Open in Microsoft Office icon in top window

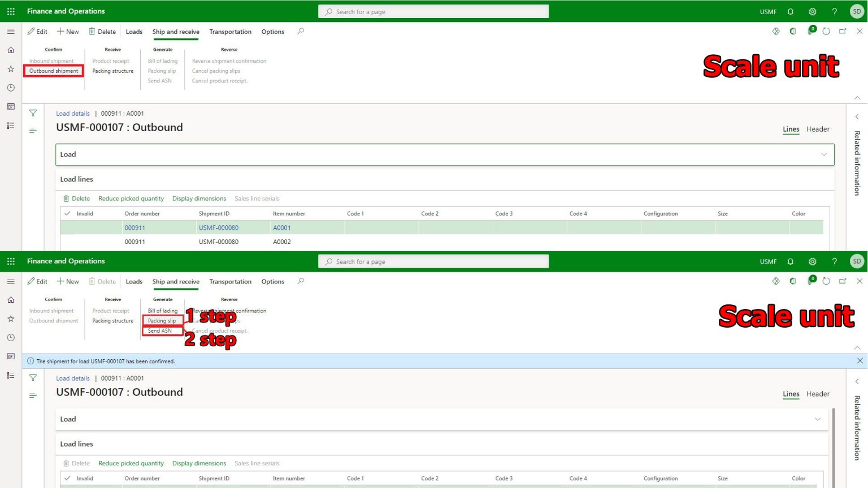793,32
